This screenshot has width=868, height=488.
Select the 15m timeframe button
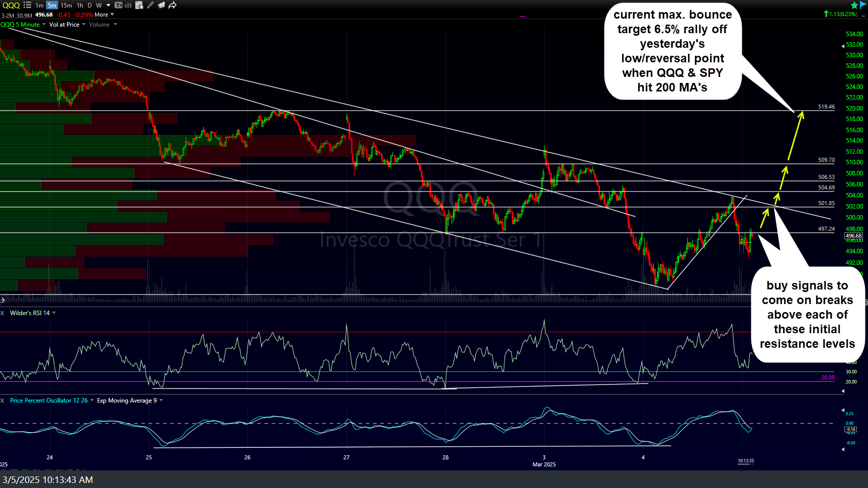click(66, 6)
